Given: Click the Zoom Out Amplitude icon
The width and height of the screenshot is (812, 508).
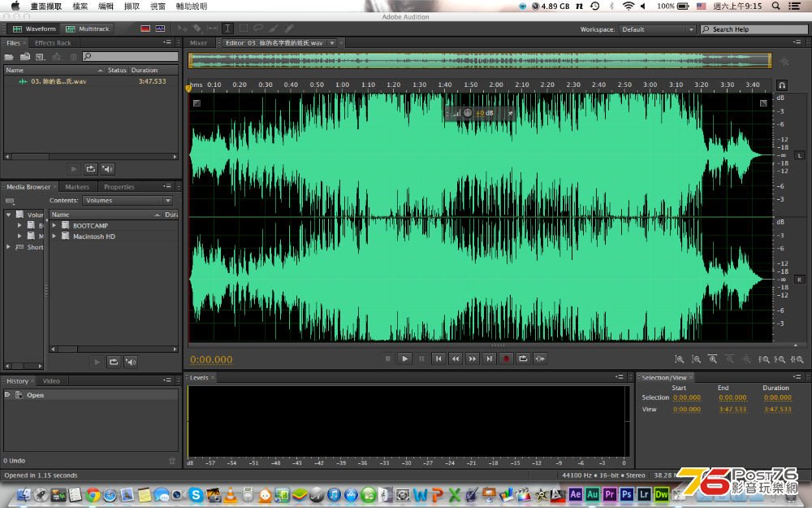Looking at the screenshot, I should click(696, 358).
